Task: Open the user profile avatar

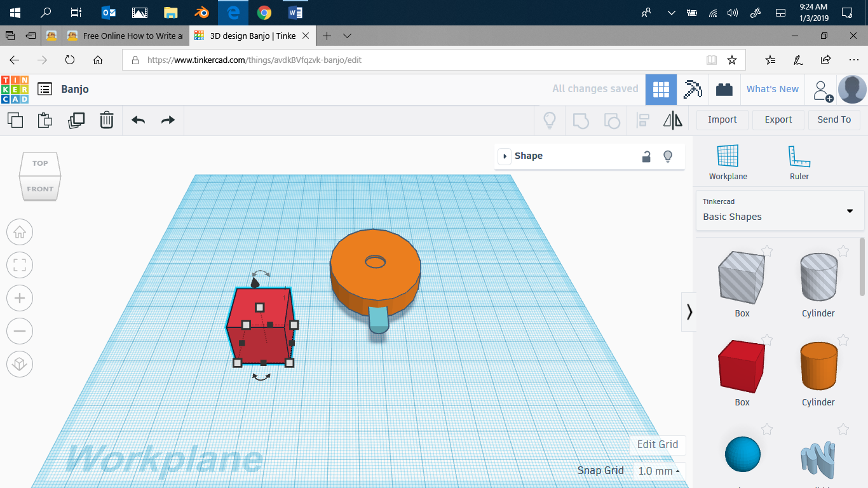Action: pos(852,89)
